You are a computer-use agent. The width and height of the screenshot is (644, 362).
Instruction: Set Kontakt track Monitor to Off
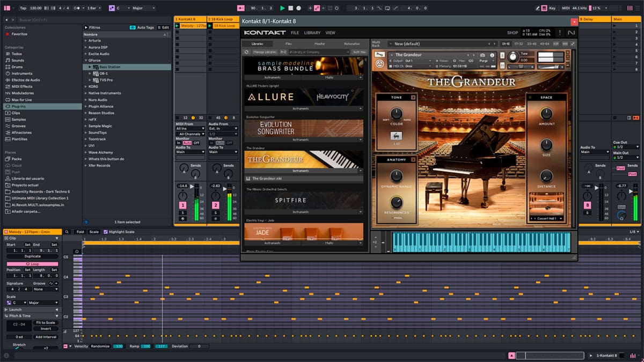click(x=196, y=143)
